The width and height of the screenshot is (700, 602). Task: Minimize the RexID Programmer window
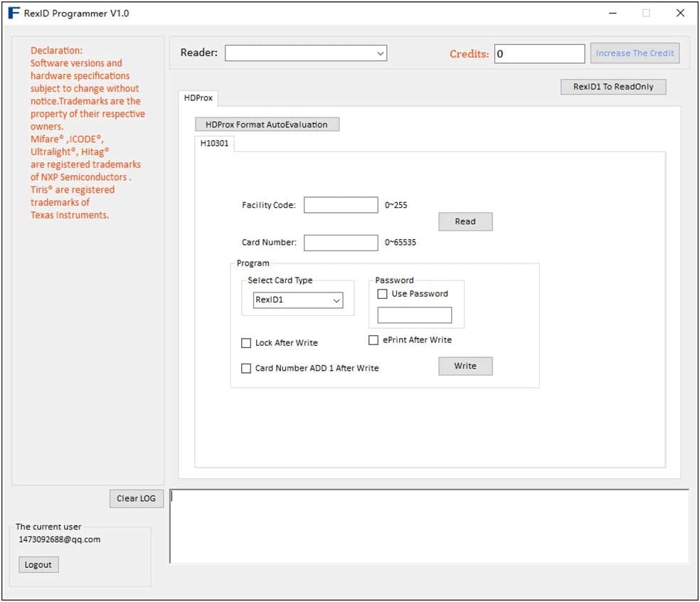613,13
